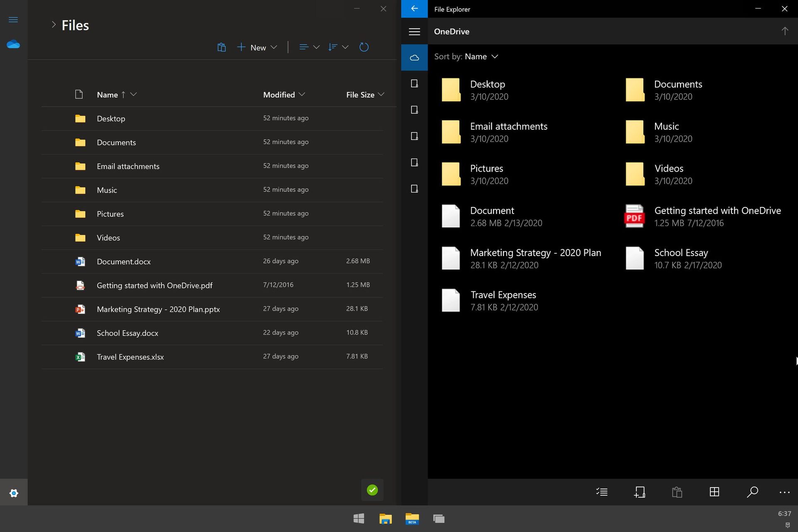Paste items using the clipboard toolbar icon
The height and width of the screenshot is (532, 798).
[677, 492]
